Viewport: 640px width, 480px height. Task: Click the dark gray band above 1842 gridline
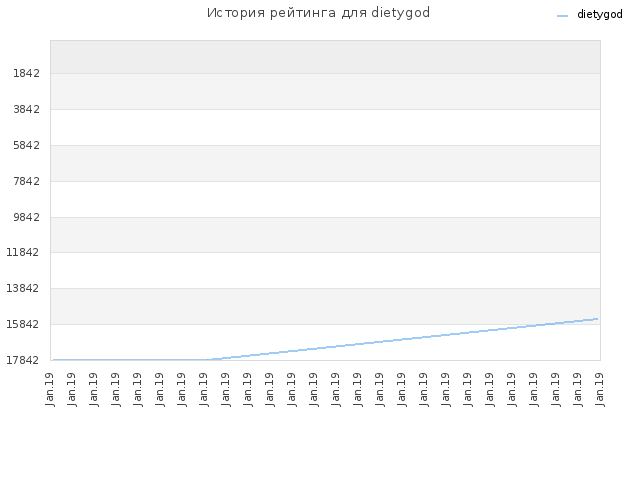(325, 57)
